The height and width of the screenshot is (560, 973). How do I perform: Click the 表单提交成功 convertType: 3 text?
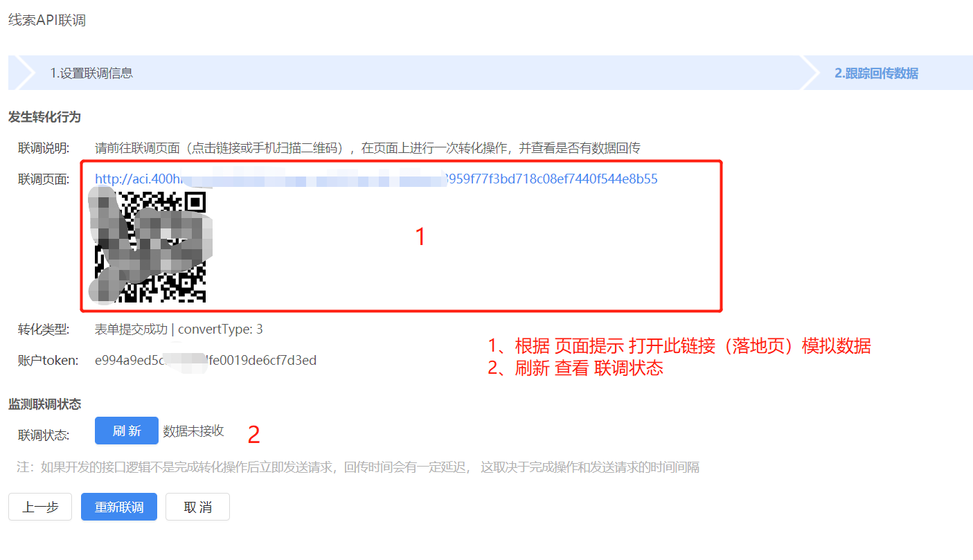(179, 329)
